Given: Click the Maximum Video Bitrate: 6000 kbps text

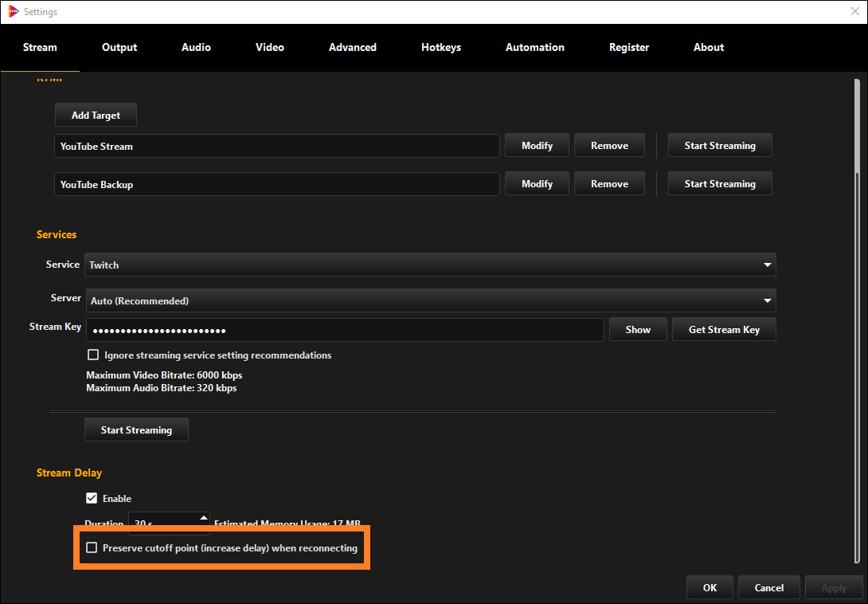Looking at the screenshot, I should [x=164, y=375].
